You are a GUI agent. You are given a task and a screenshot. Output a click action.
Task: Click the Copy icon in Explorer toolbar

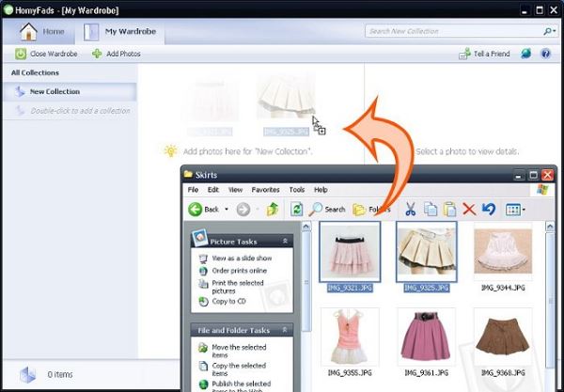click(x=431, y=210)
